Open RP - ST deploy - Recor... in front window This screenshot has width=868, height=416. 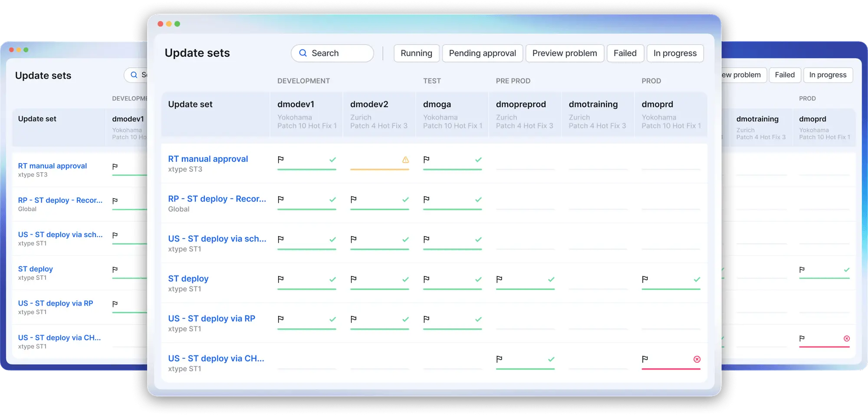coord(217,199)
